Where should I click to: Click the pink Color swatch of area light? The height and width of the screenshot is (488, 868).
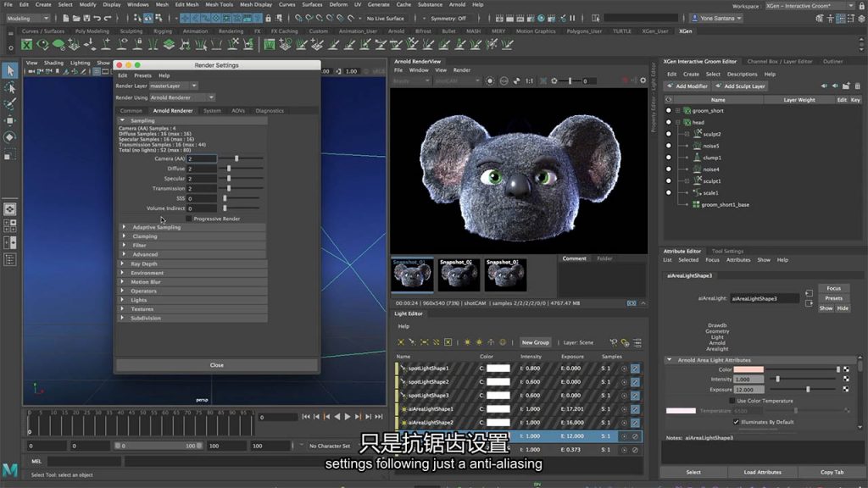tap(748, 369)
